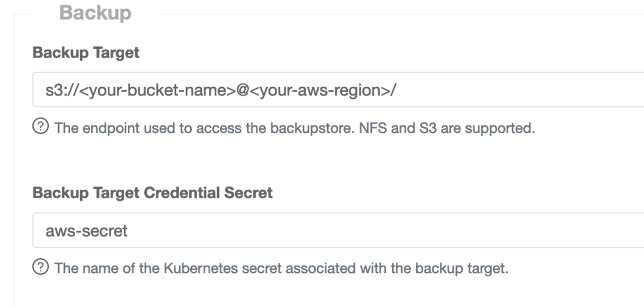Click the Backup section heading

click(95, 12)
